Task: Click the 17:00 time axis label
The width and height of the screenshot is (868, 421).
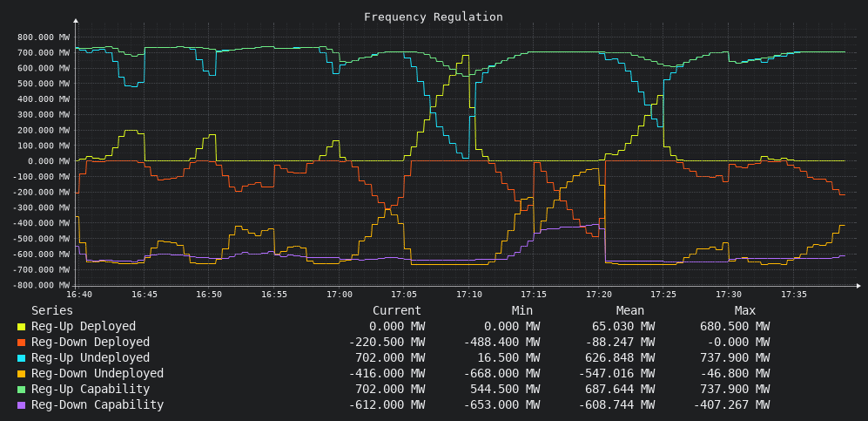Action: (338, 295)
